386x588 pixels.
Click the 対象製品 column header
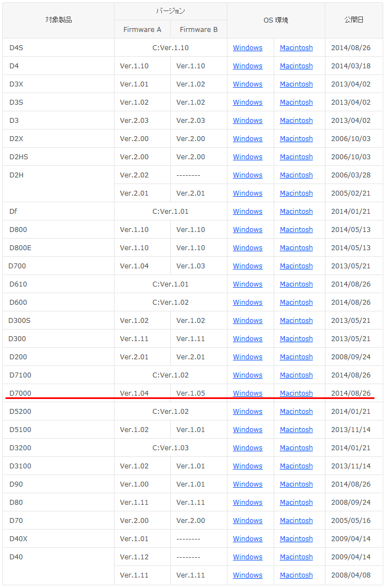(x=58, y=20)
